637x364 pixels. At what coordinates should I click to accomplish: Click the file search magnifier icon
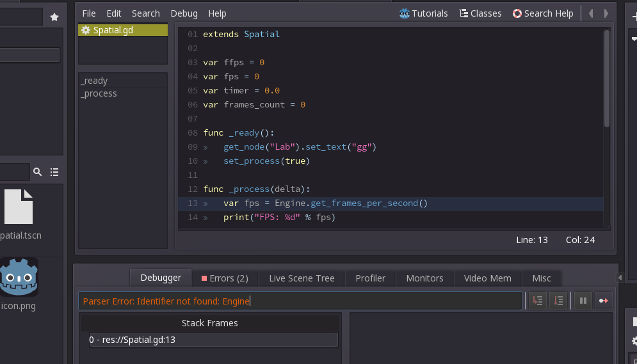38,171
